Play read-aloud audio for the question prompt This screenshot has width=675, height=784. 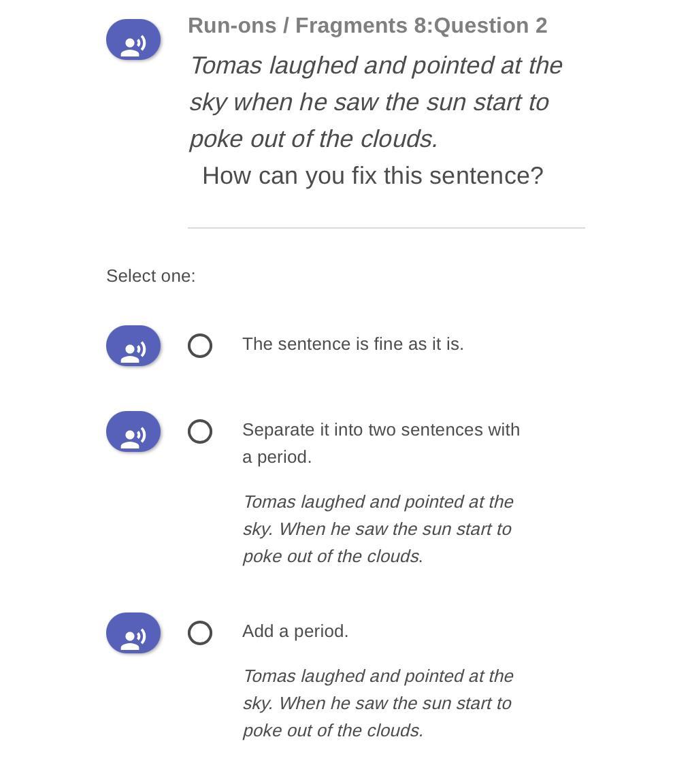tap(133, 39)
